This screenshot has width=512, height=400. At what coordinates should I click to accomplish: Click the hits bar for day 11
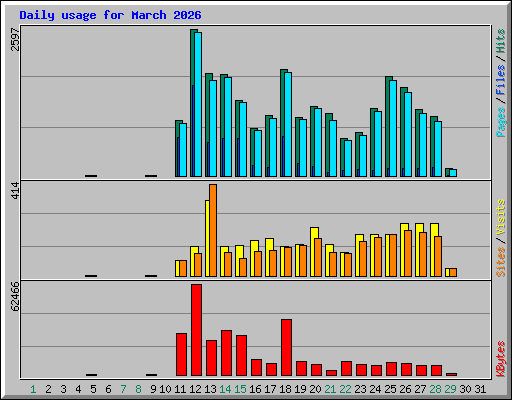(177, 148)
